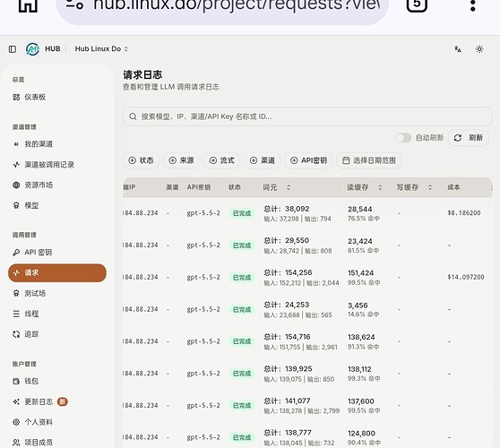The image size is (500, 448).
Task: Open 测试场 playground in sidebar
Action: [57, 293]
